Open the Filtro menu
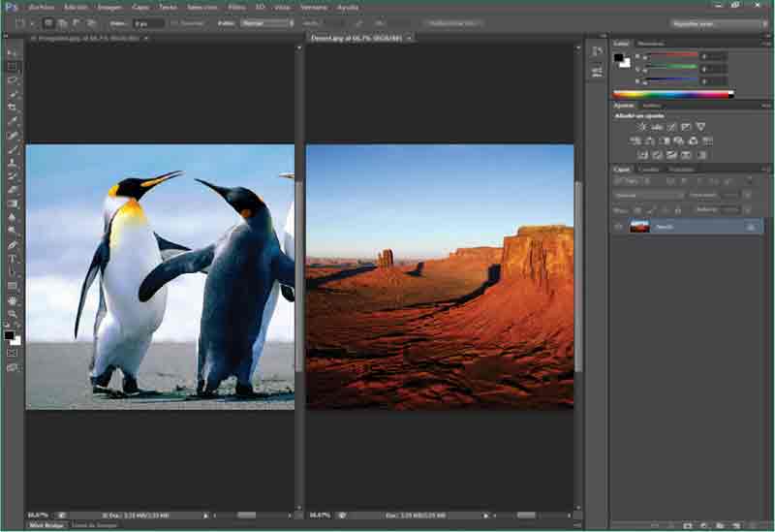Screen dimensions: 775x532 (236, 7)
